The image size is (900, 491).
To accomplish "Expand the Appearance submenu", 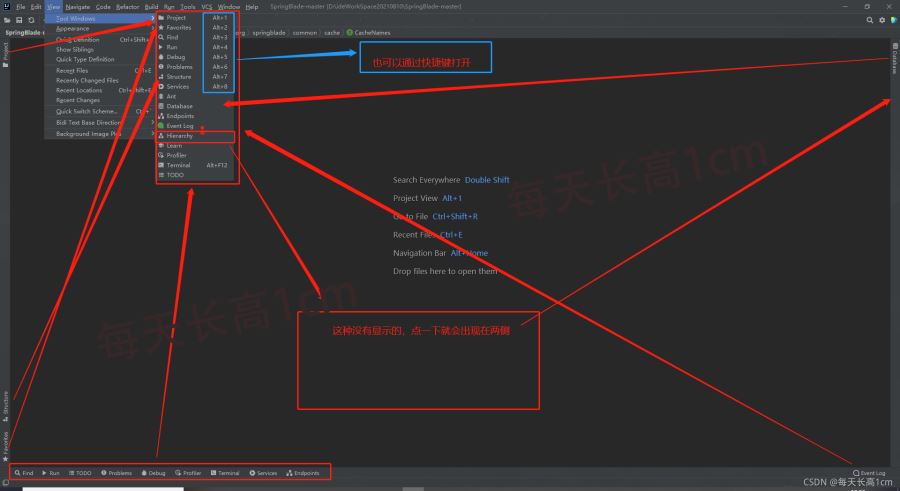I will pyautogui.click(x=73, y=29).
